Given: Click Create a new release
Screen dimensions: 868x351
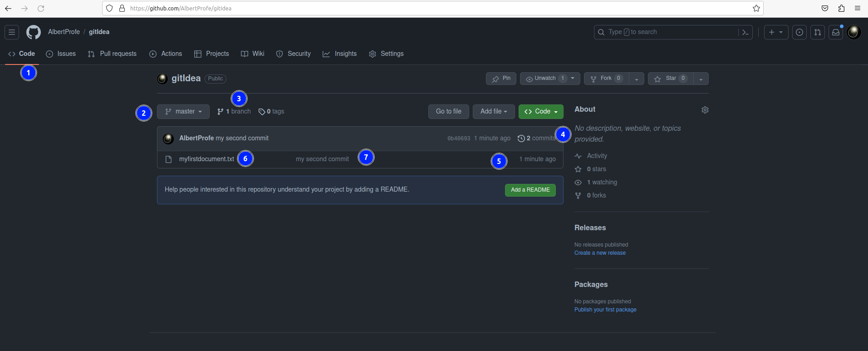Looking at the screenshot, I should pyautogui.click(x=600, y=253).
